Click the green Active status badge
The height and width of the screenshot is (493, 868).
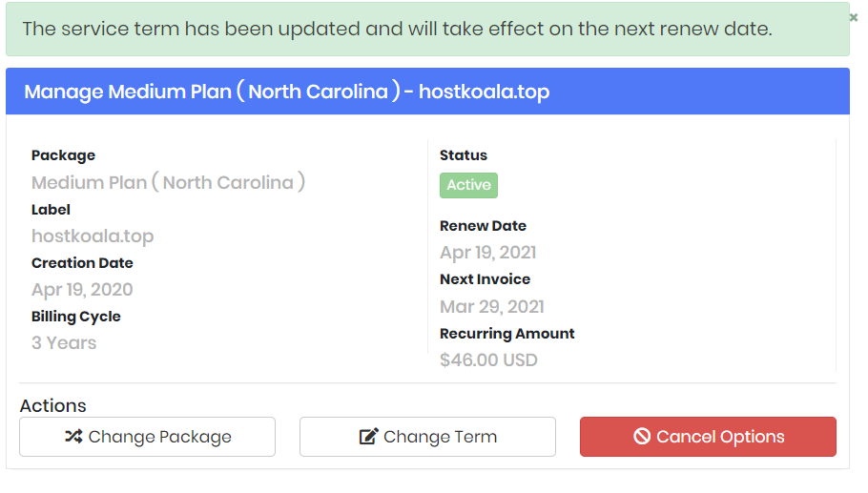(469, 185)
